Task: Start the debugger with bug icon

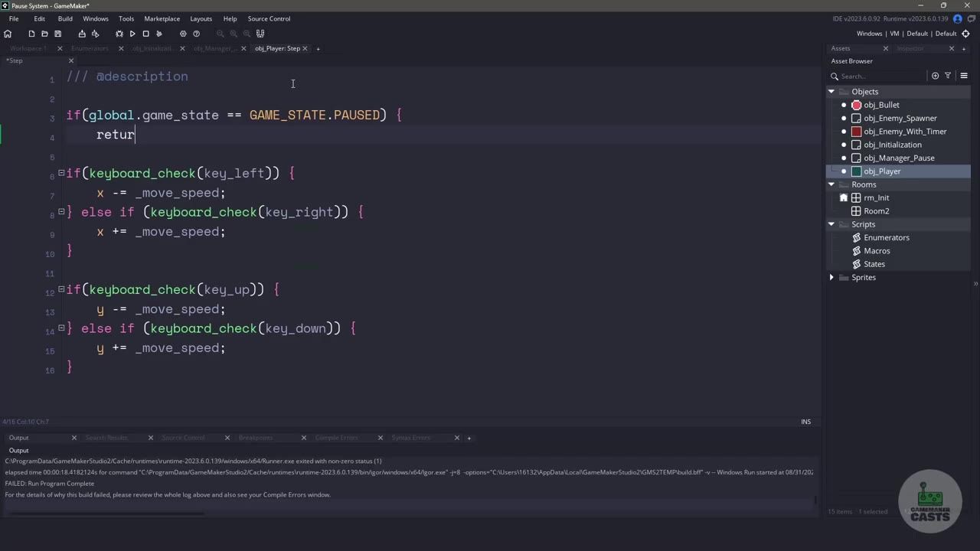Action: click(x=119, y=34)
